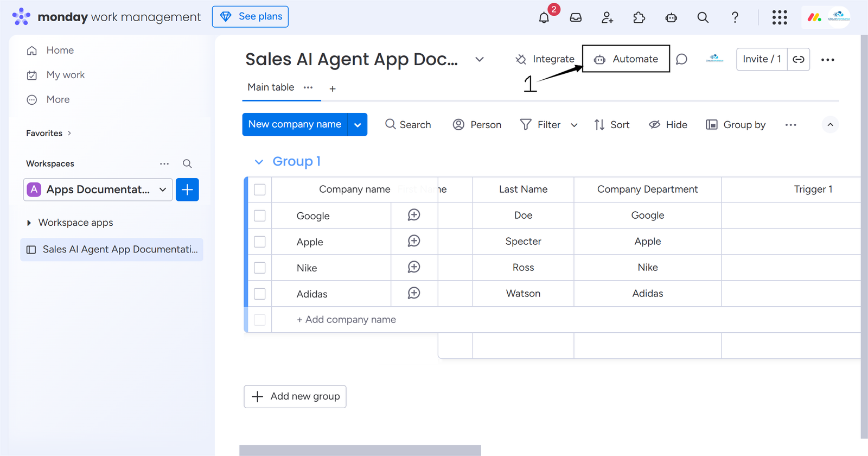Click the Trigger 1 column header
The width and height of the screenshot is (868, 456).
[813, 189]
